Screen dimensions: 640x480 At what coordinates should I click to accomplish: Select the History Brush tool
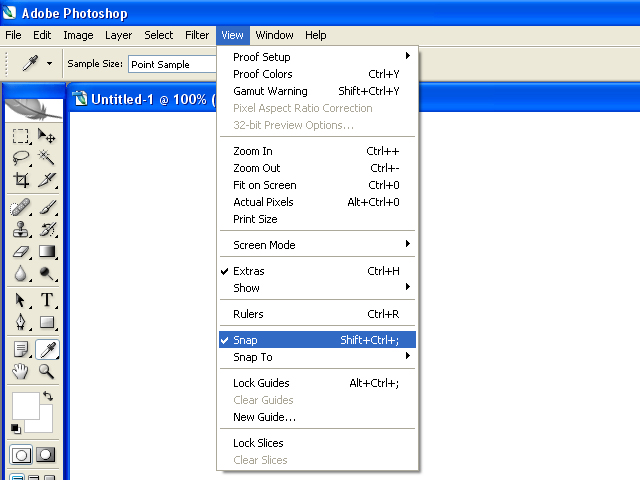pos(46,229)
